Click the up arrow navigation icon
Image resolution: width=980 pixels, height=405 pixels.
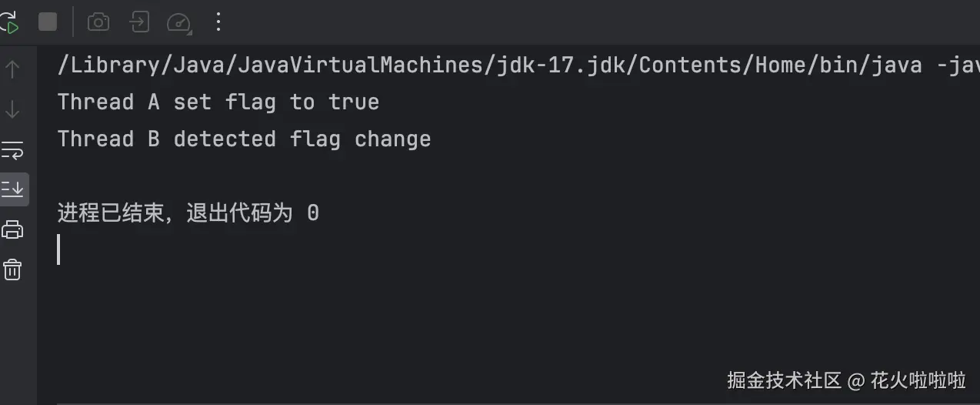click(12, 69)
